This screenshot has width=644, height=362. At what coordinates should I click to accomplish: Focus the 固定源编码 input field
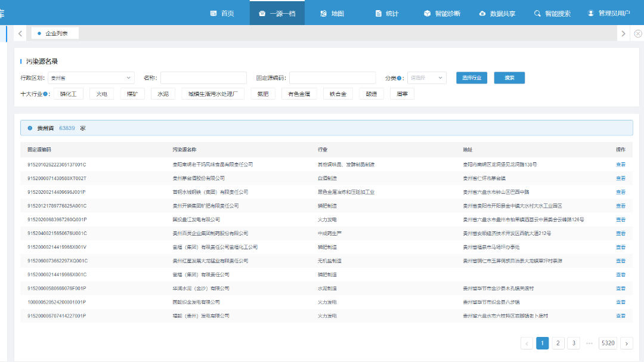click(332, 78)
